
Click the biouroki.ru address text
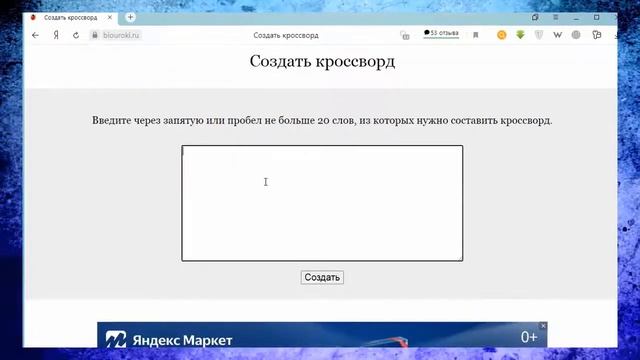[x=121, y=36]
